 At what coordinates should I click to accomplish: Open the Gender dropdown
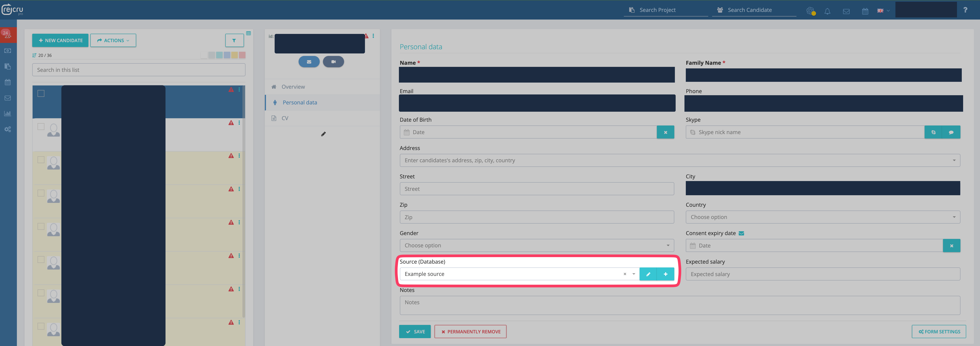pos(536,245)
